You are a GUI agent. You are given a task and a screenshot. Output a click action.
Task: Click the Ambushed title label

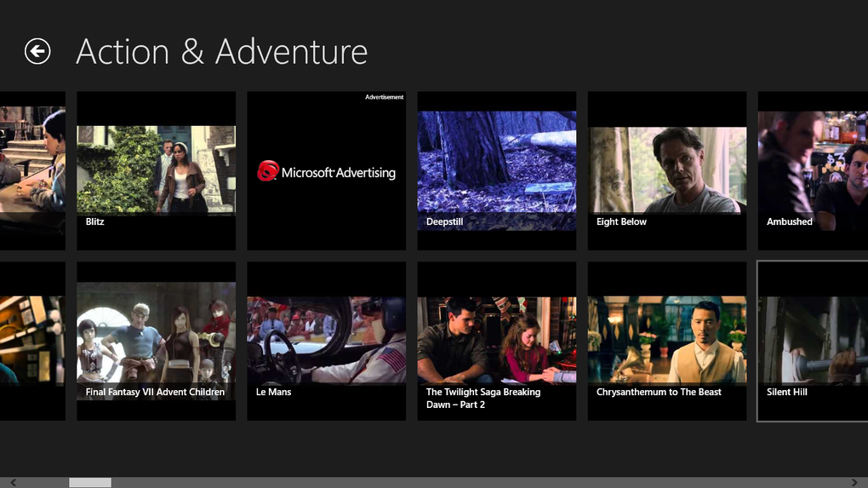point(790,221)
